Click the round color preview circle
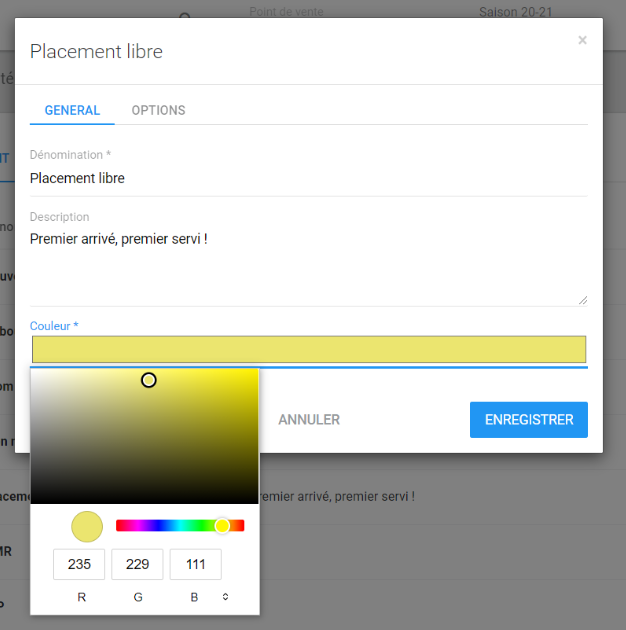The height and width of the screenshot is (630, 626). coord(87,526)
